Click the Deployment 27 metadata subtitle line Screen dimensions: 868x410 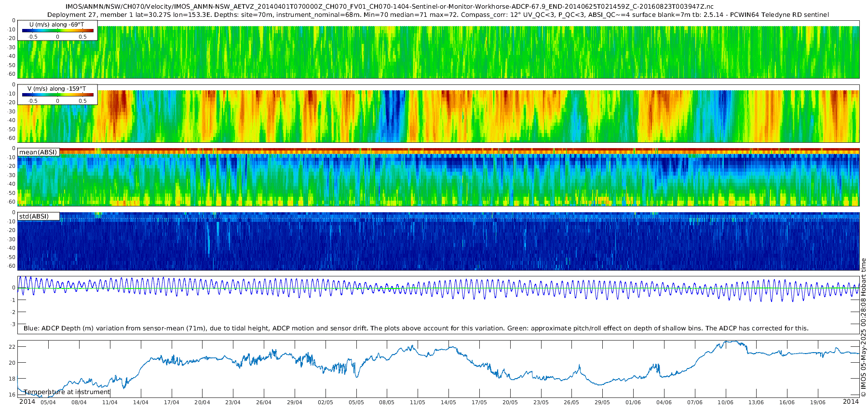[438, 14]
